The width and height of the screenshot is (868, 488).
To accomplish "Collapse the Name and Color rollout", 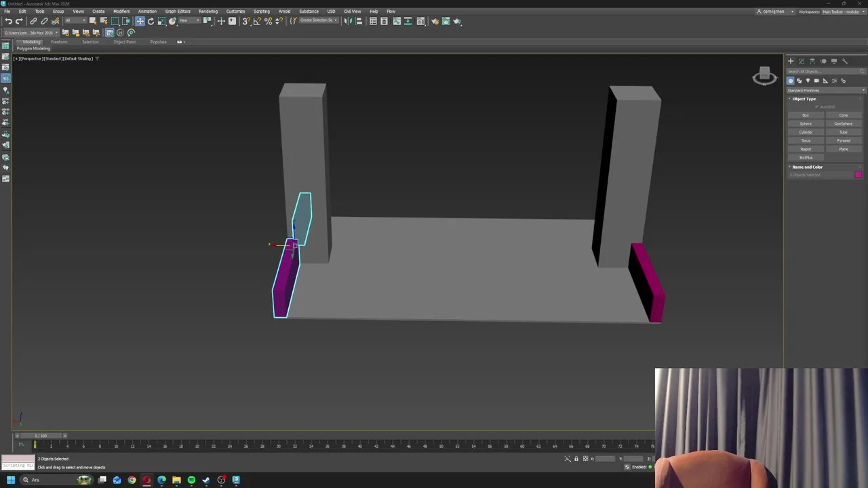I will (807, 167).
